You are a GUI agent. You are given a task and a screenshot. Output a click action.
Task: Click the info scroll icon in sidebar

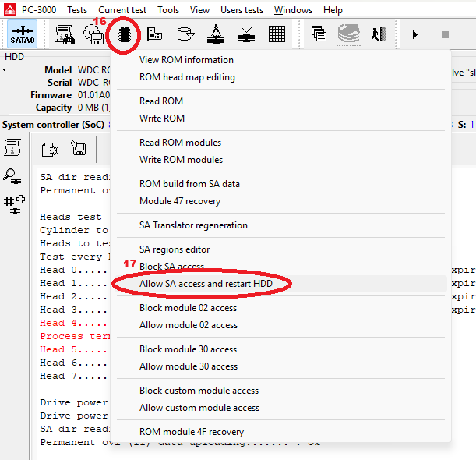point(12,147)
